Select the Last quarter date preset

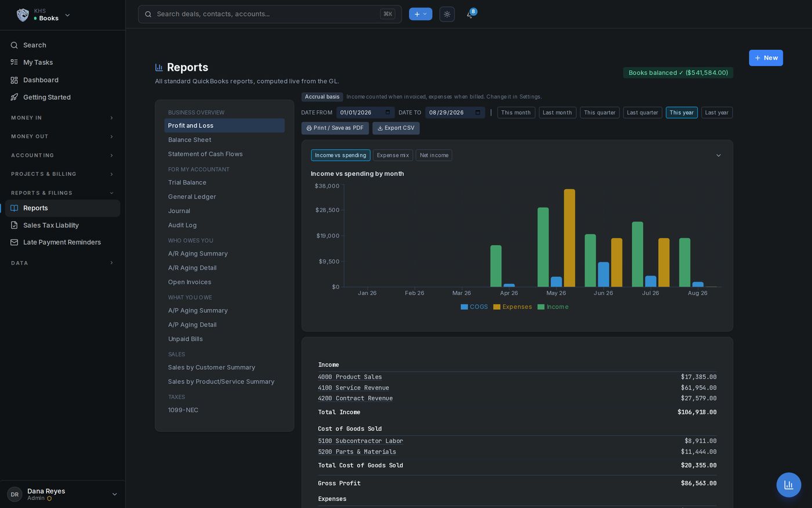click(x=643, y=113)
